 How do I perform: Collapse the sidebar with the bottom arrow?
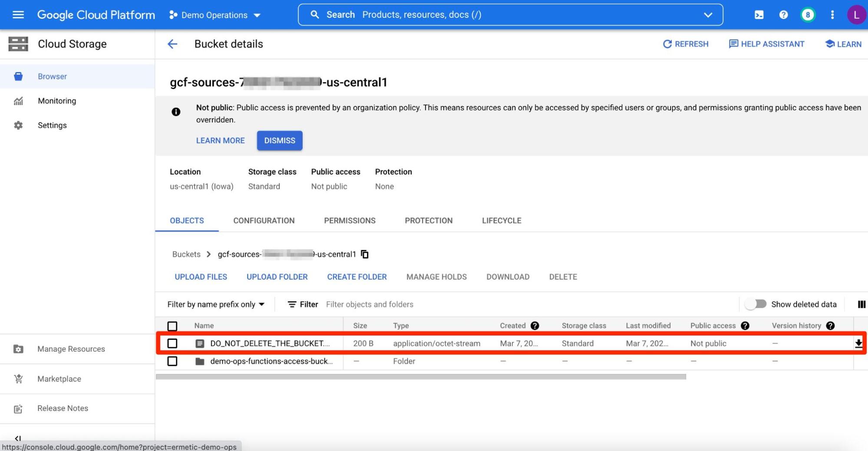click(x=18, y=438)
